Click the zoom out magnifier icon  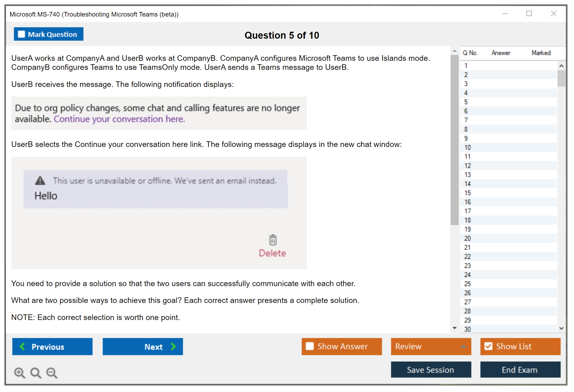pyautogui.click(x=52, y=373)
